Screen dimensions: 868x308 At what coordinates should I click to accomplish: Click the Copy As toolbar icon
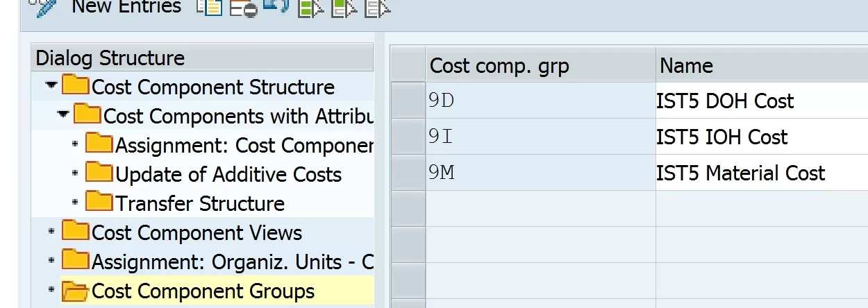point(208,7)
